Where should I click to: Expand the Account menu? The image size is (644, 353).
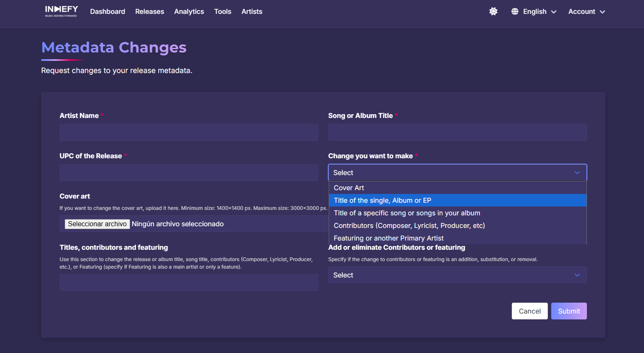click(586, 11)
